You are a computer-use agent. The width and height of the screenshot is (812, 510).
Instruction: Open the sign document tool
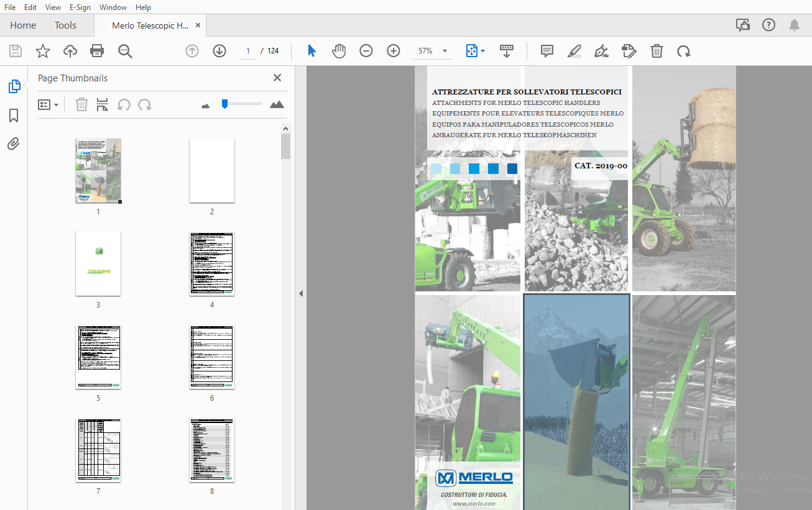[x=601, y=51]
